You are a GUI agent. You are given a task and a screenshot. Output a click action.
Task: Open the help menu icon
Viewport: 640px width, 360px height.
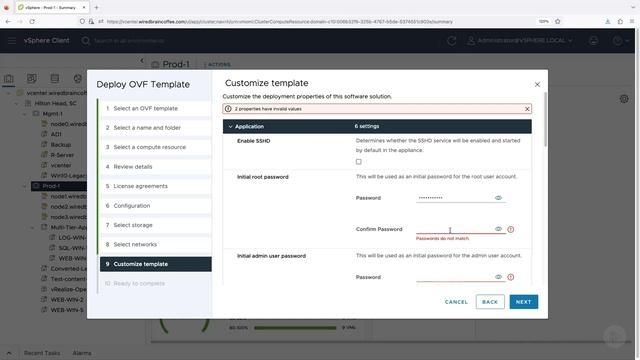pyautogui.click(x=620, y=41)
